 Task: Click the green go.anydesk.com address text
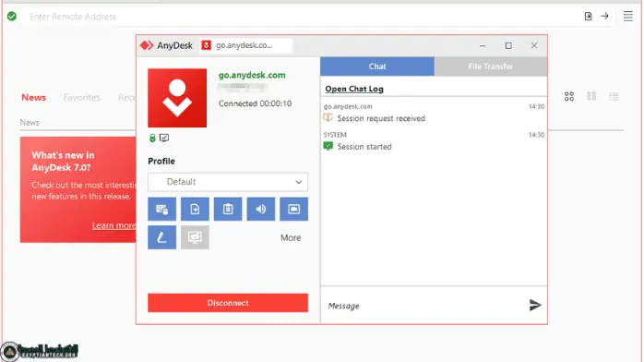click(252, 75)
